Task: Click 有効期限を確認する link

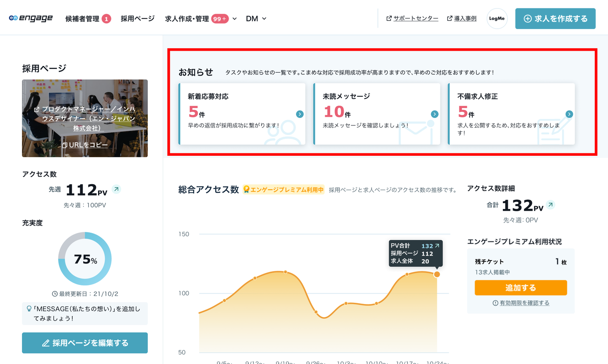Action: tap(525, 303)
